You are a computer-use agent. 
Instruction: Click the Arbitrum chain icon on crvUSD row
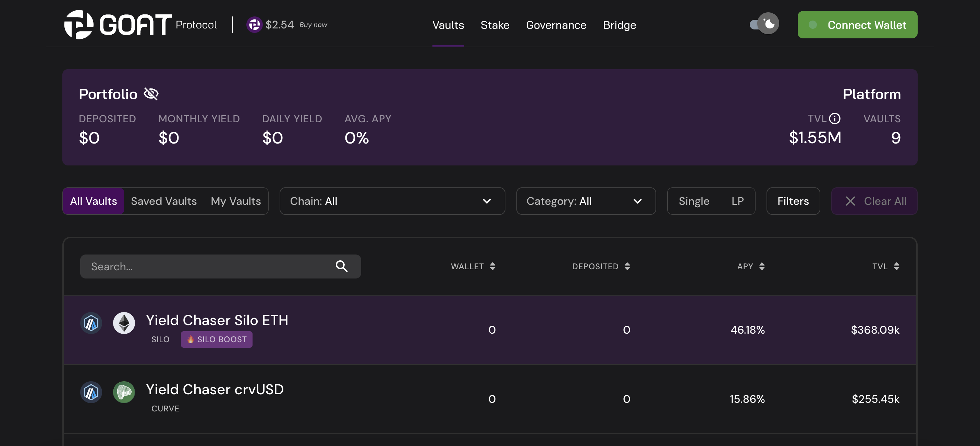(x=91, y=392)
